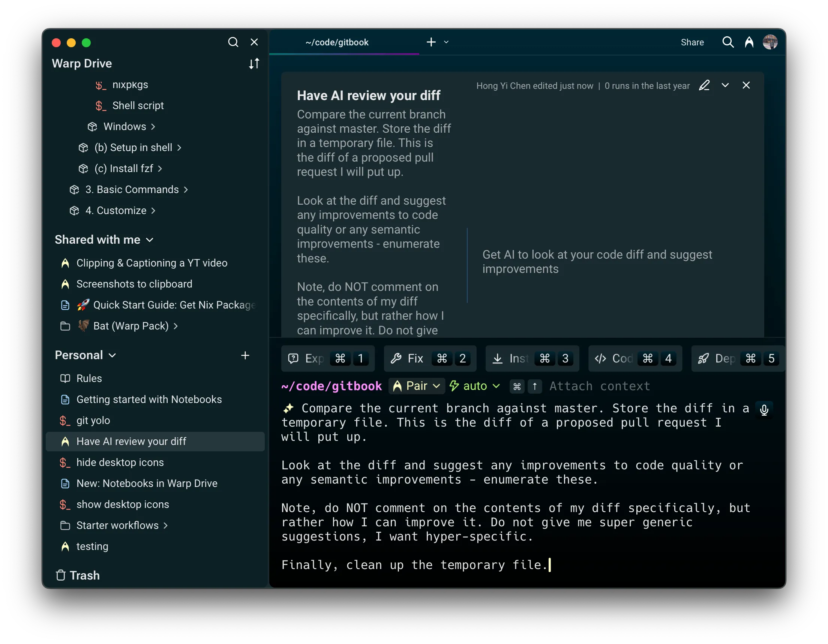This screenshot has width=828, height=644.
Task: Open Warp Drive search magnifier icon
Action: 233,42
